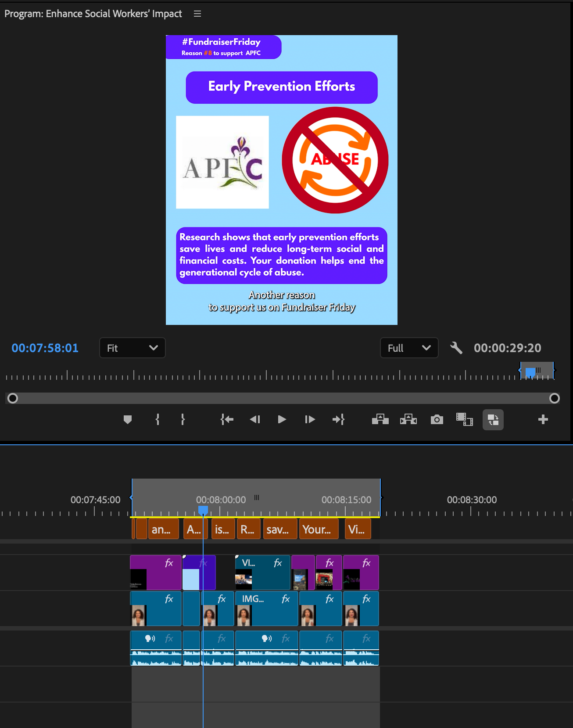The width and height of the screenshot is (573, 728).
Task: Click the Comparison View icon
Action: (x=465, y=420)
